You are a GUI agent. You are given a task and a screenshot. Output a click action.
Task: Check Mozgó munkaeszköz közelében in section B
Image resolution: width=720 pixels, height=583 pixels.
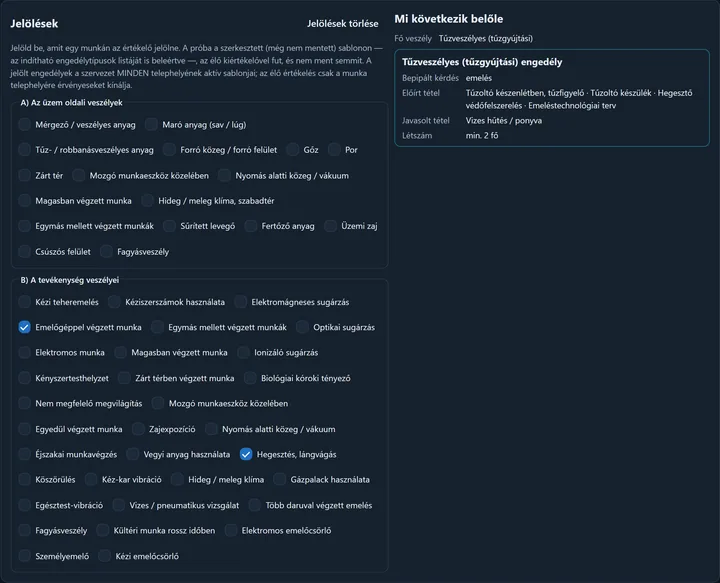tap(158, 404)
